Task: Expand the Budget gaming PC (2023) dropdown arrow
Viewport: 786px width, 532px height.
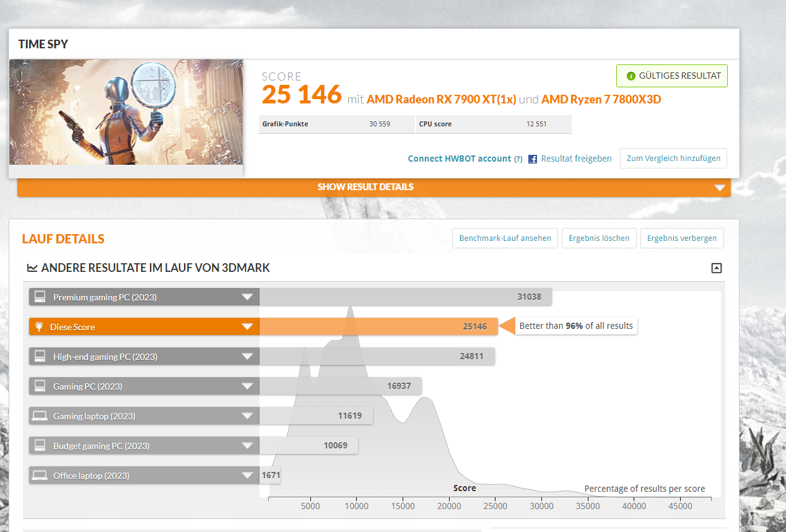Action: [248, 446]
